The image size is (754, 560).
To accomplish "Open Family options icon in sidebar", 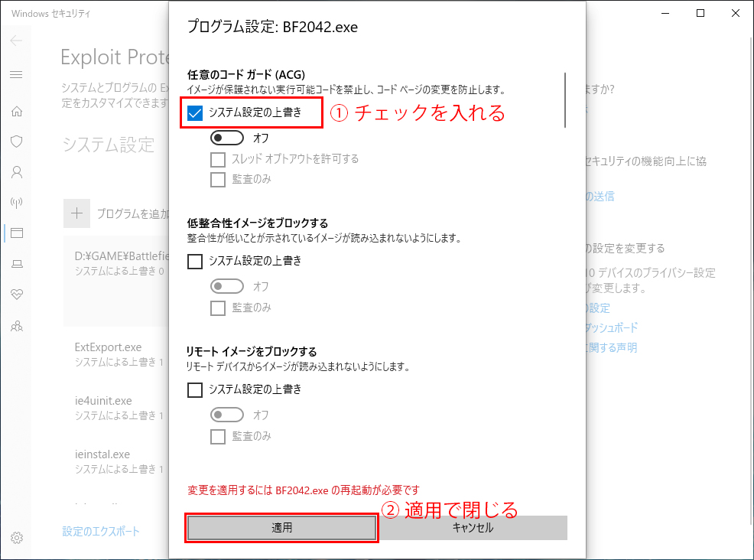I will (17, 327).
